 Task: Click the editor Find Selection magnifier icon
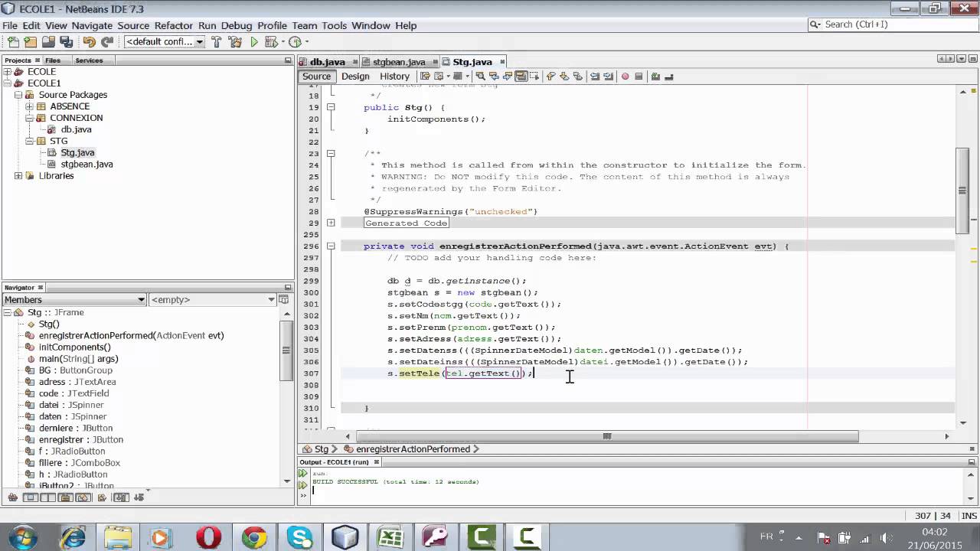[479, 77]
